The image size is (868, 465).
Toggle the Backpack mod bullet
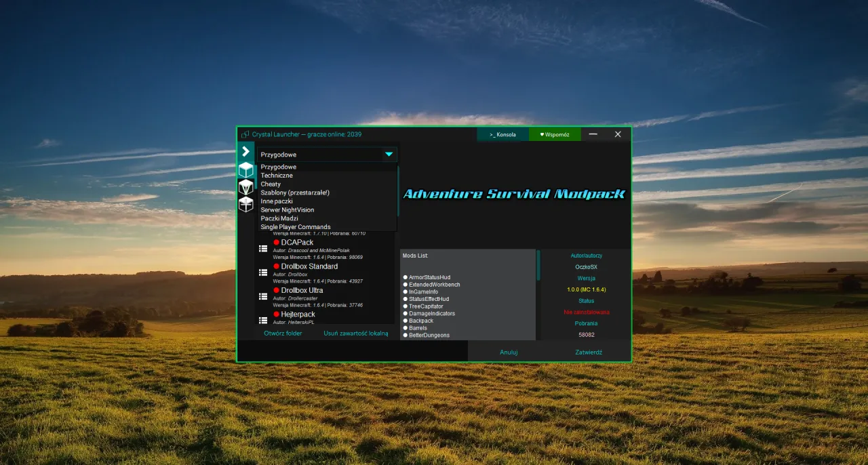tap(406, 320)
